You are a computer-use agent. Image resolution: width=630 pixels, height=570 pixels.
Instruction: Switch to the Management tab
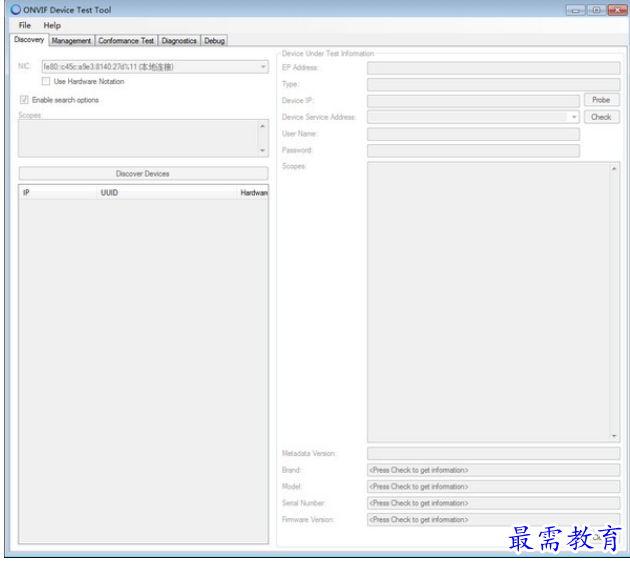point(72,41)
